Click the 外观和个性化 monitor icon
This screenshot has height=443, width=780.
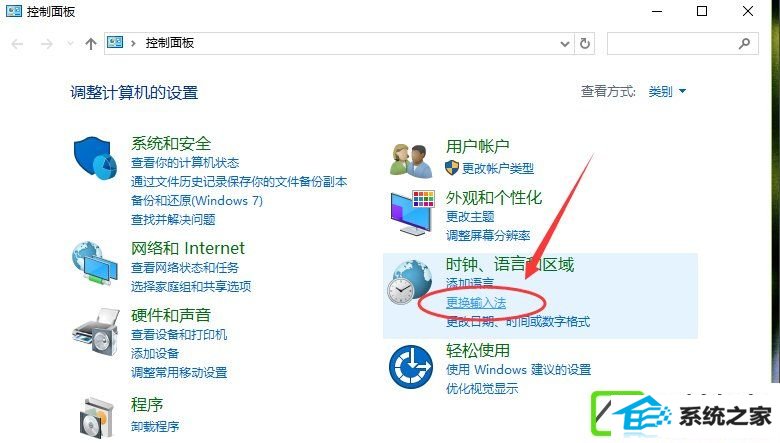tap(412, 213)
